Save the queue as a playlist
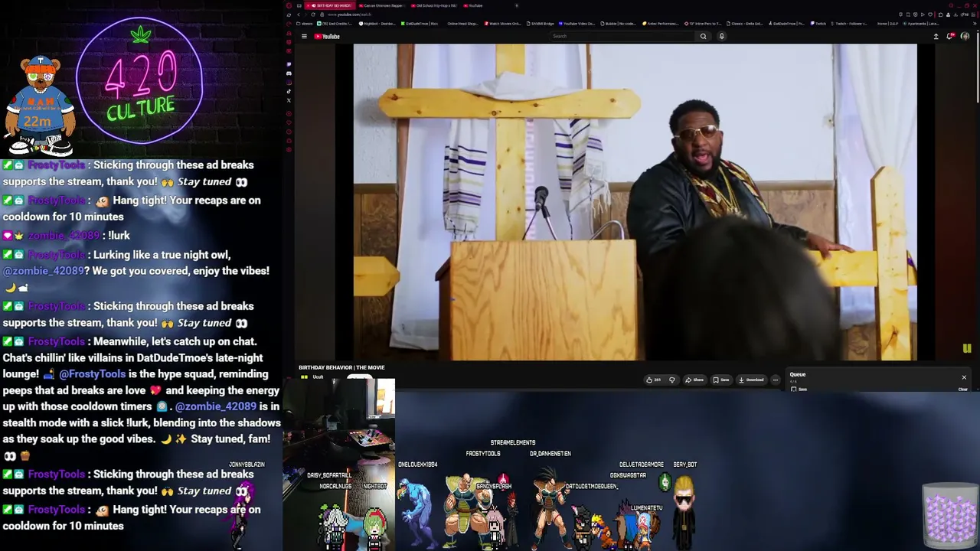This screenshot has width=980, height=551. (799, 390)
